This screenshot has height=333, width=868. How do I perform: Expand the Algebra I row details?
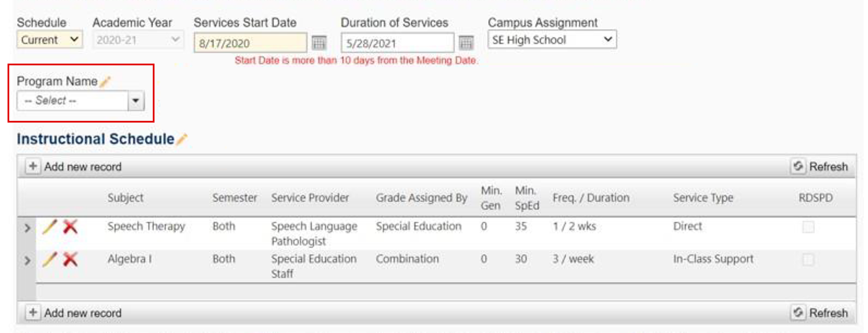point(27,259)
